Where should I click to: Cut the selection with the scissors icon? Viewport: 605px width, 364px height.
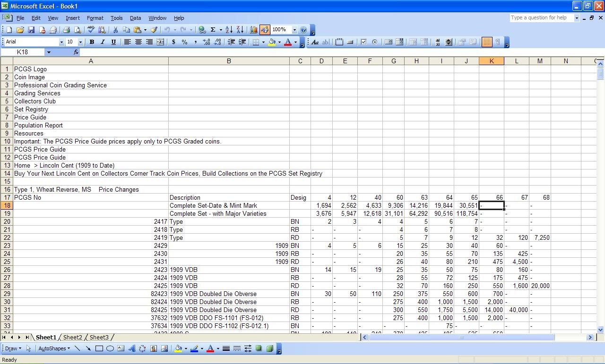(x=115, y=30)
